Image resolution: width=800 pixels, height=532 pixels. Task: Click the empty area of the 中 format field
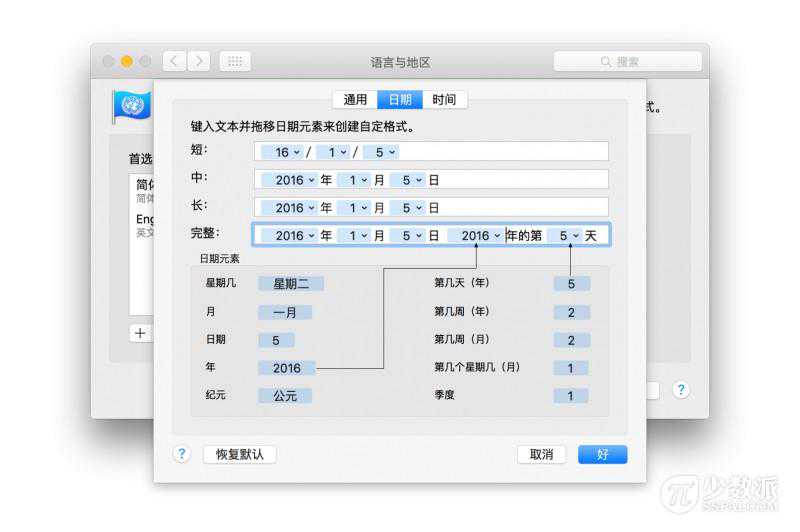pyautogui.click(x=523, y=180)
